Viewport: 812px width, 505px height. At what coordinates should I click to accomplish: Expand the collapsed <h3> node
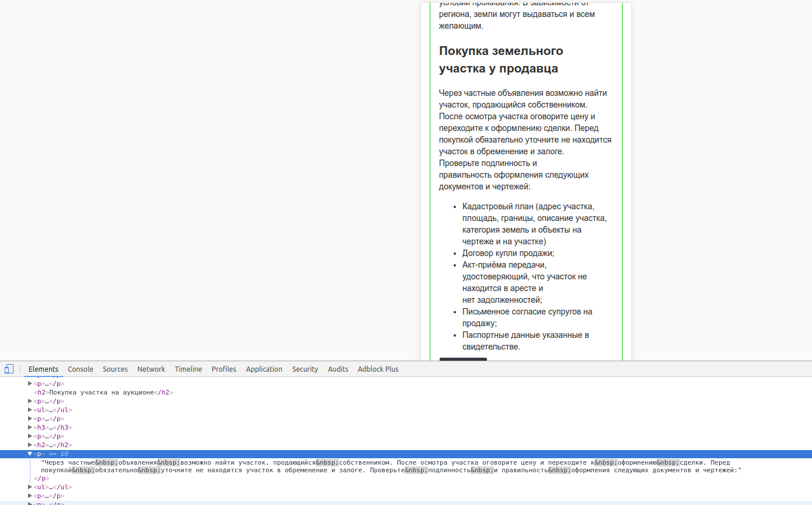(x=30, y=428)
